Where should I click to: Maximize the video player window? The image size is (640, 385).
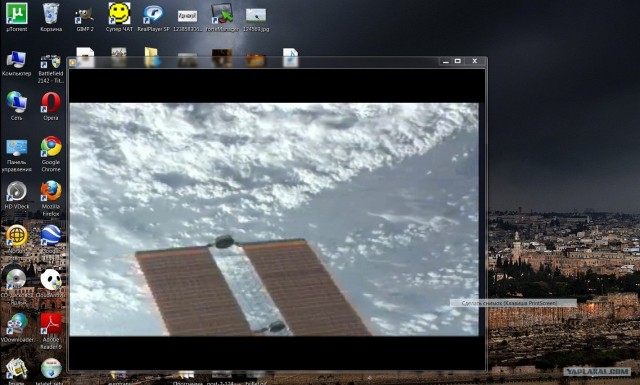point(458,61)
